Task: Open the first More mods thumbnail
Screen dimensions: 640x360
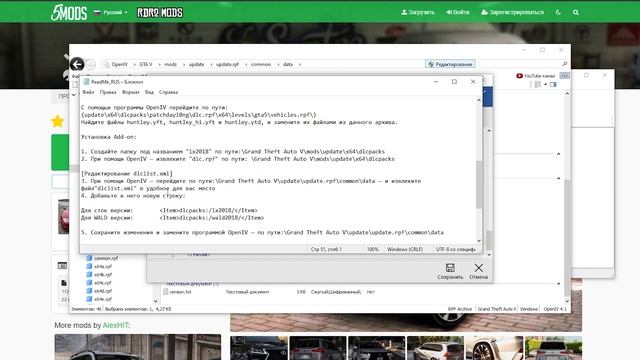Action: (x=138, y=347)
